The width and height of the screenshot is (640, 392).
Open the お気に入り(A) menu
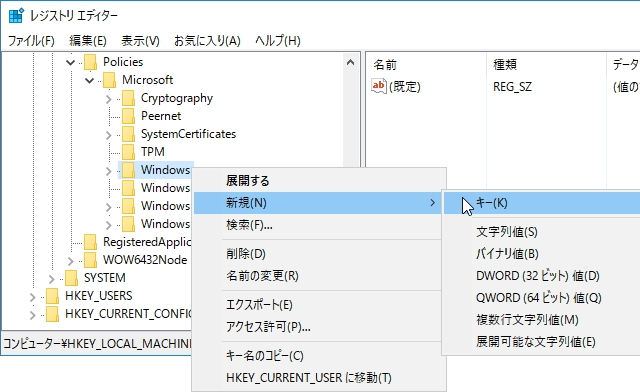pos(207,41)
